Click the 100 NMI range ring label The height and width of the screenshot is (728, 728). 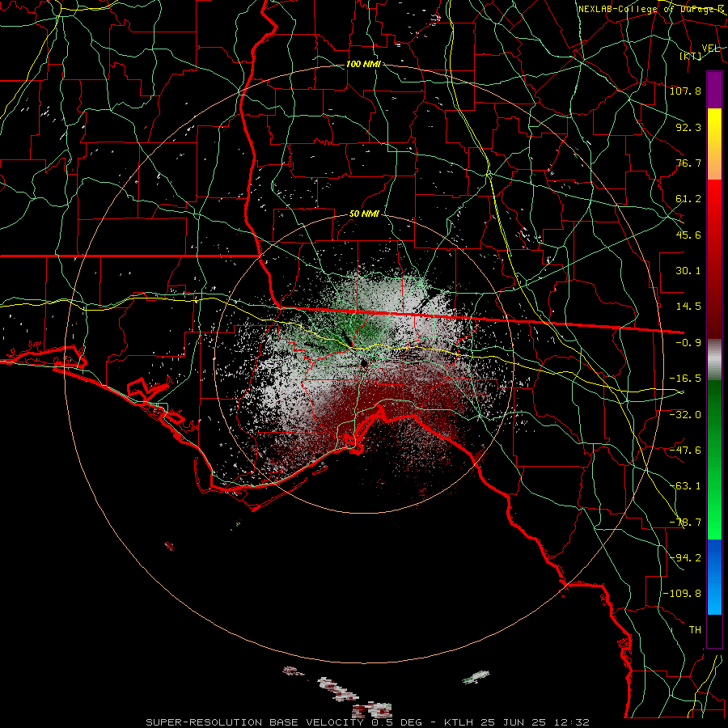pos(363,64)
